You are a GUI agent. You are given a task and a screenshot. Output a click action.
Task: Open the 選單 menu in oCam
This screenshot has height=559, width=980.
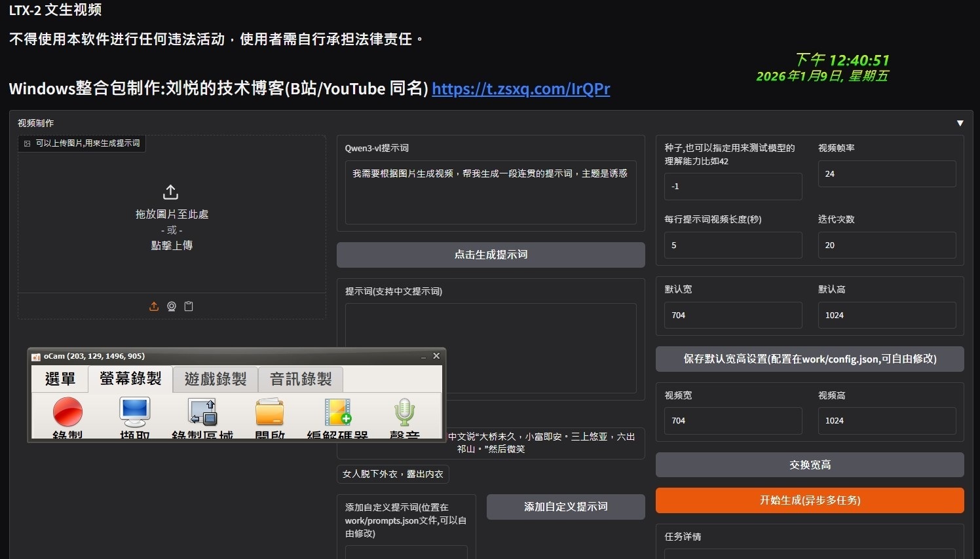pos(60,379)
